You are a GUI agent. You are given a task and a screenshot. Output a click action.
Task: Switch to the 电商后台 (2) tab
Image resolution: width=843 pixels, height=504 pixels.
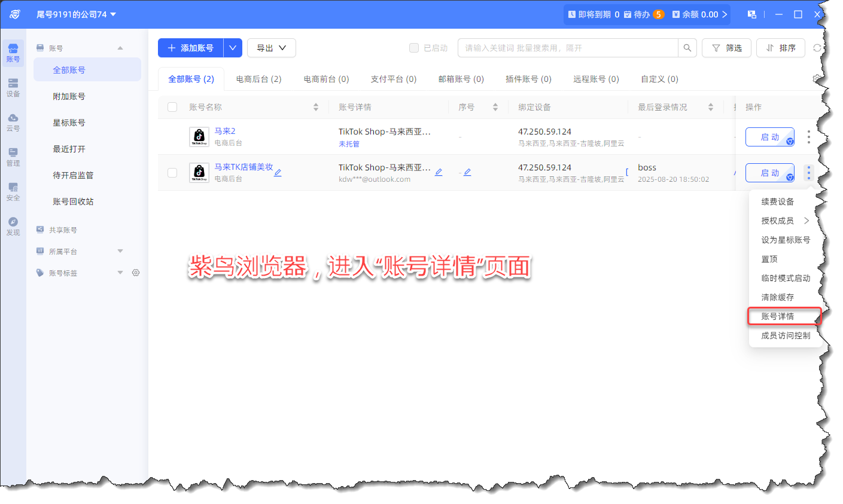click(x=258, y=79)
